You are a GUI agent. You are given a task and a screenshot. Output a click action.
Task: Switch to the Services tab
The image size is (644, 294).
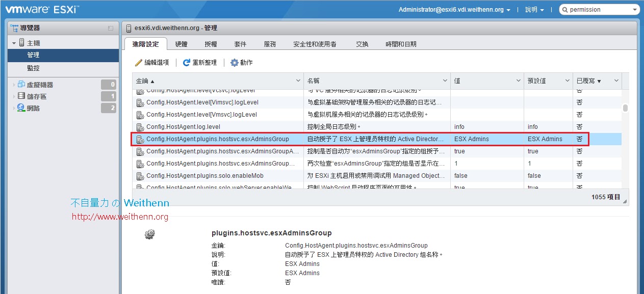click(270, 44)
